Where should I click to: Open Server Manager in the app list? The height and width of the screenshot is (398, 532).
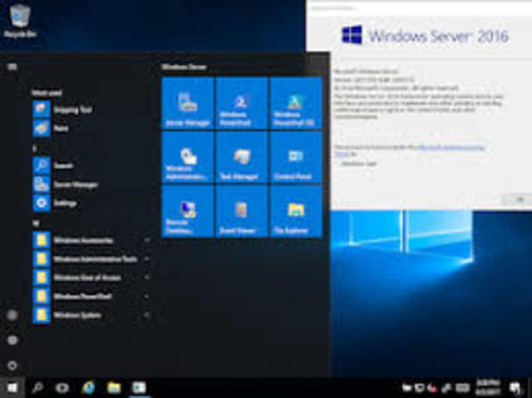(x=91, y=184)
